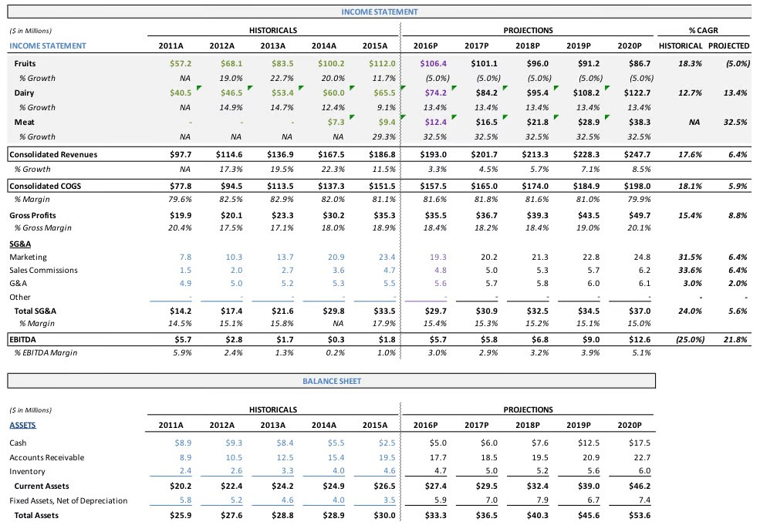Click the blue INCOME STATEMENT header label
Viewport: 760px width, 532px height.
click(x=48, y=46)
